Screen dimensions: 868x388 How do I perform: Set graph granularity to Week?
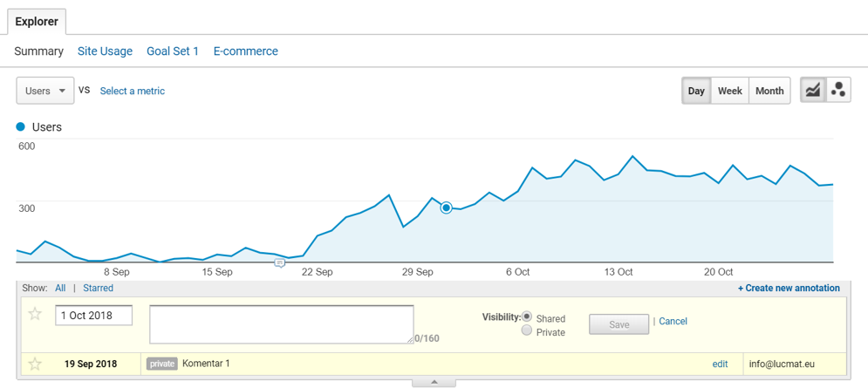point(729,91)
